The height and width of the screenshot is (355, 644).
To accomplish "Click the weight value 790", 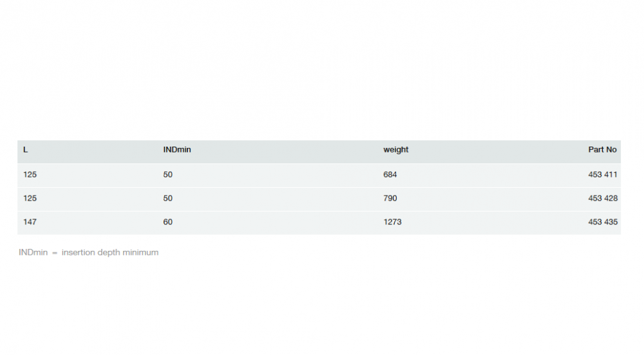I will click(390, 198).
